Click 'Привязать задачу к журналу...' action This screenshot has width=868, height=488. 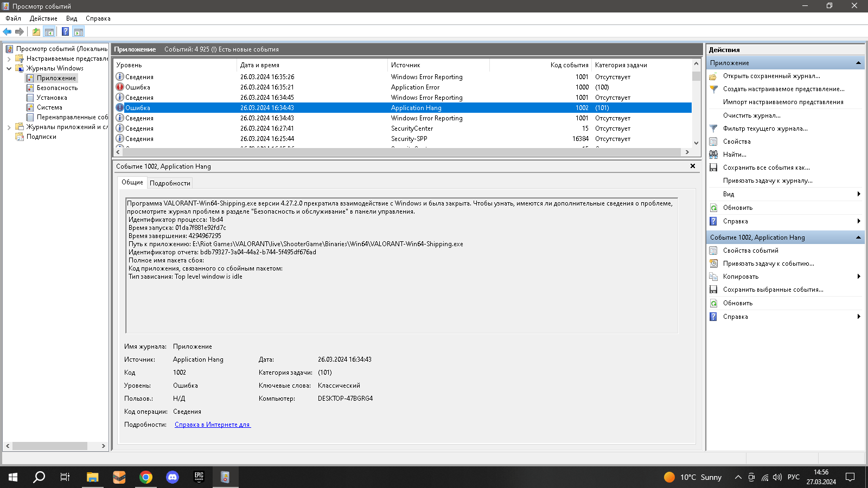[x=768, y=181]
